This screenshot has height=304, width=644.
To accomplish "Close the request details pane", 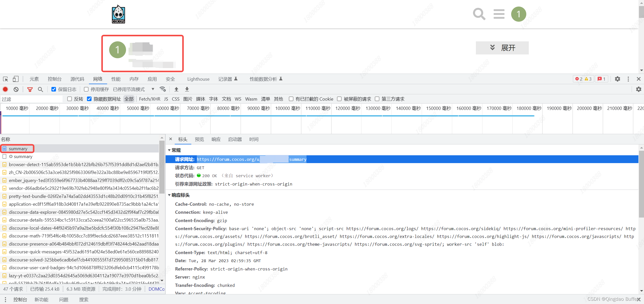I will 171,139.
